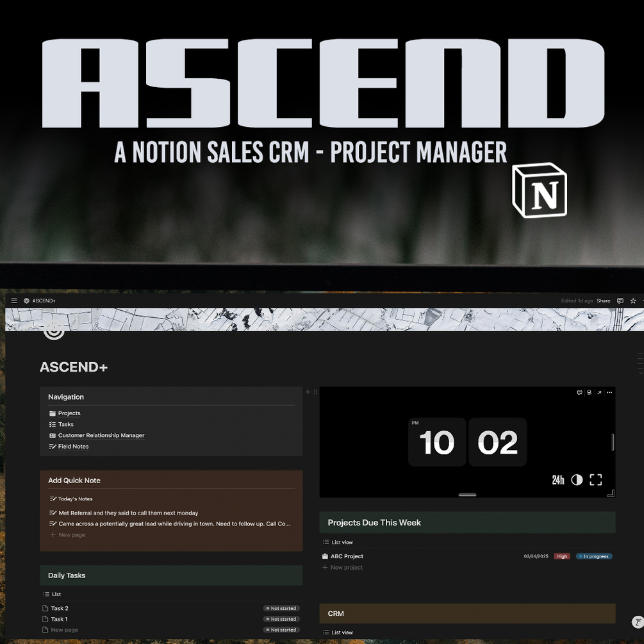Screen dimensions: 644x644
Task: Click the Projects folder icon
Action: (x=52, y=413)
